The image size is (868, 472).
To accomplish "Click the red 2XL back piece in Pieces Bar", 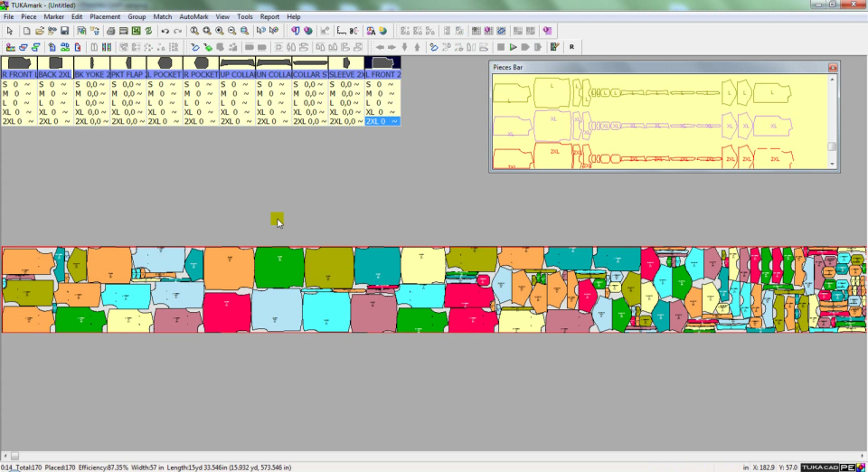I will (553, 156).
